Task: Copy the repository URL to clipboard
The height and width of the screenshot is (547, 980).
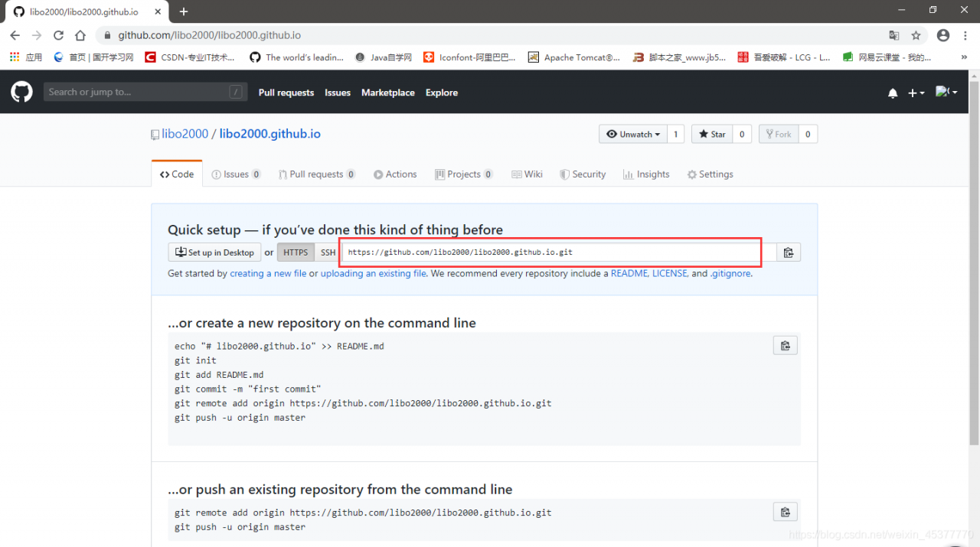Action: pyautogui.click(x=789, y=252)
